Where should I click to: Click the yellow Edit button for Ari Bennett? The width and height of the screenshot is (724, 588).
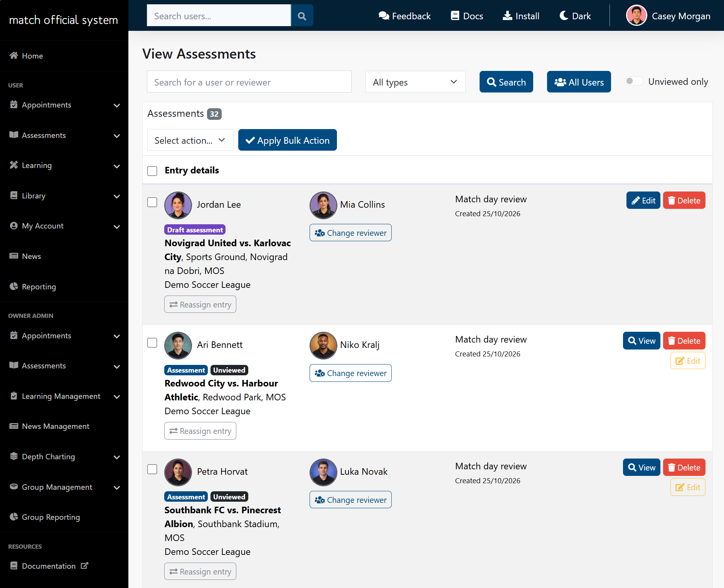(688, 361)
